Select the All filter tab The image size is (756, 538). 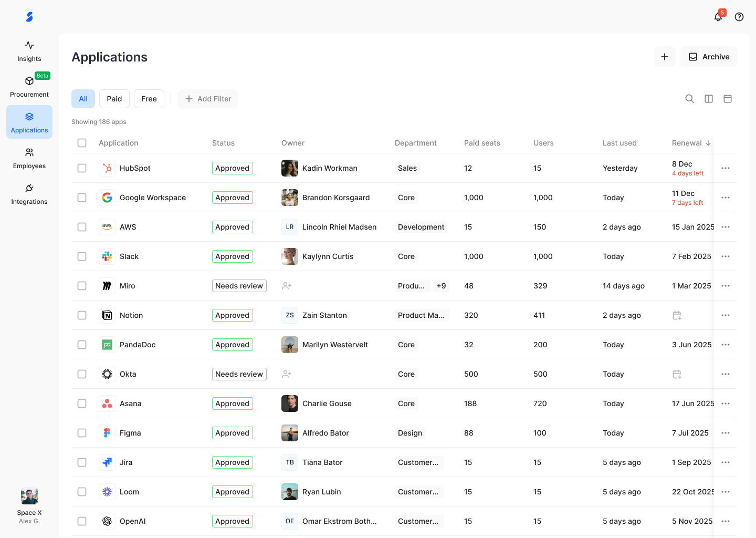pyautogui.click(x=83, y=99)
